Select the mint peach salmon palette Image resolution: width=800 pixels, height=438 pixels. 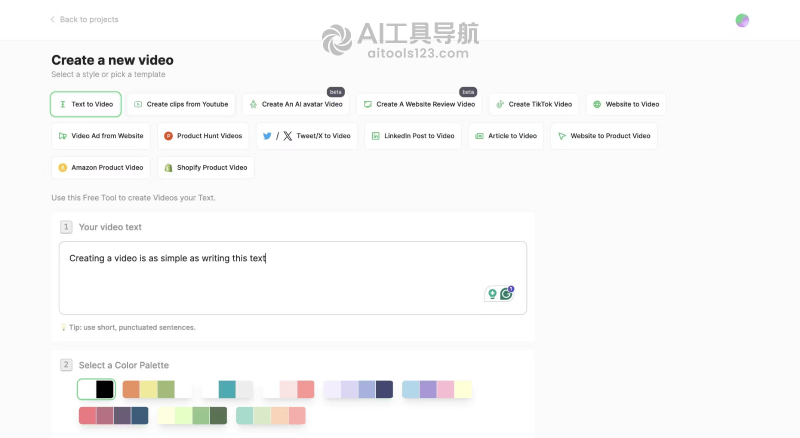(x=270, y=416)
